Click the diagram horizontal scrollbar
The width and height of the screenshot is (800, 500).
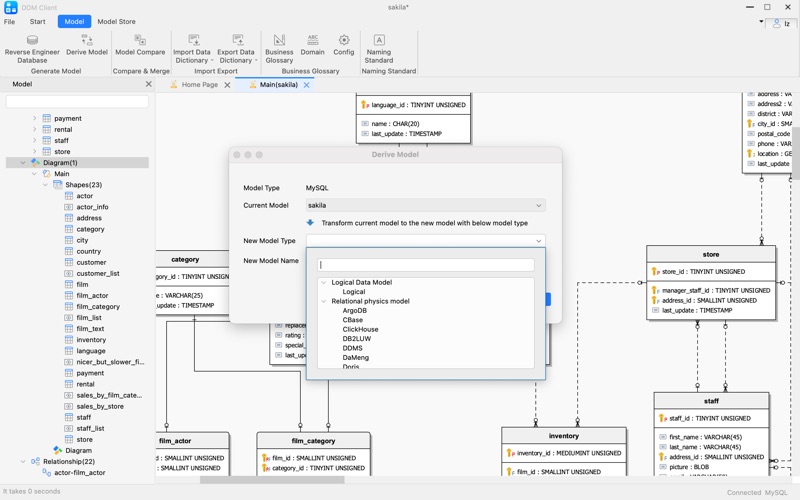click(x=272, y=480)
